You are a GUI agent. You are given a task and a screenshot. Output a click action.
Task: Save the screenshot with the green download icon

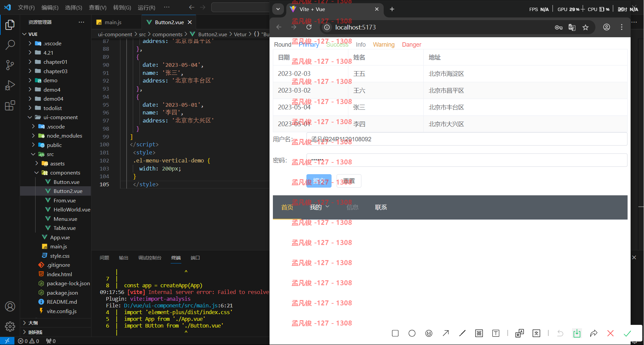(577, 333)
